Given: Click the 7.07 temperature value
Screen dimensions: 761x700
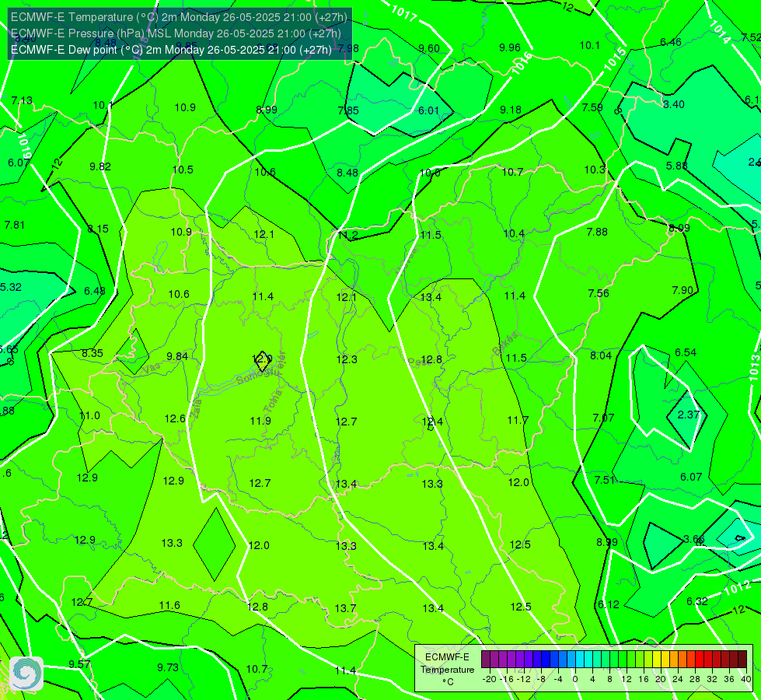Looking at the screenshot, I should pyautogui.click(x=603, y=418).
